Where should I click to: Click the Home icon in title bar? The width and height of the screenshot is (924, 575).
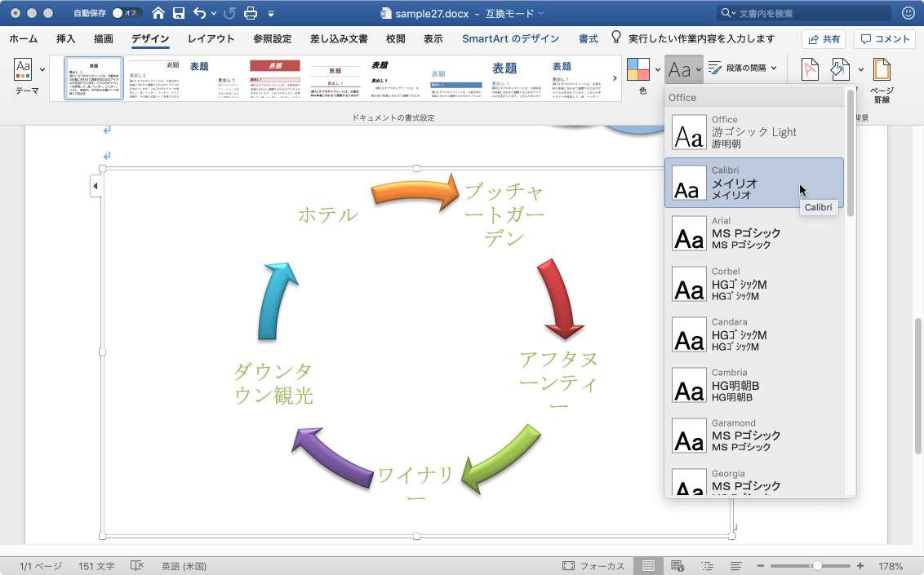158,13
